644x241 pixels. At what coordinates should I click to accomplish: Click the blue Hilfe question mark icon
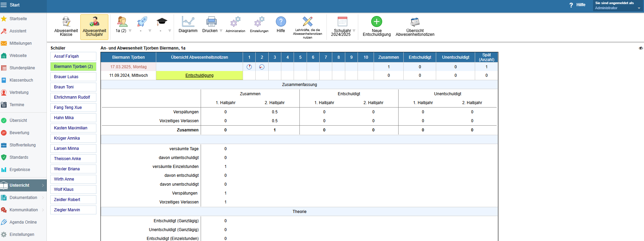tap(281, 22)
